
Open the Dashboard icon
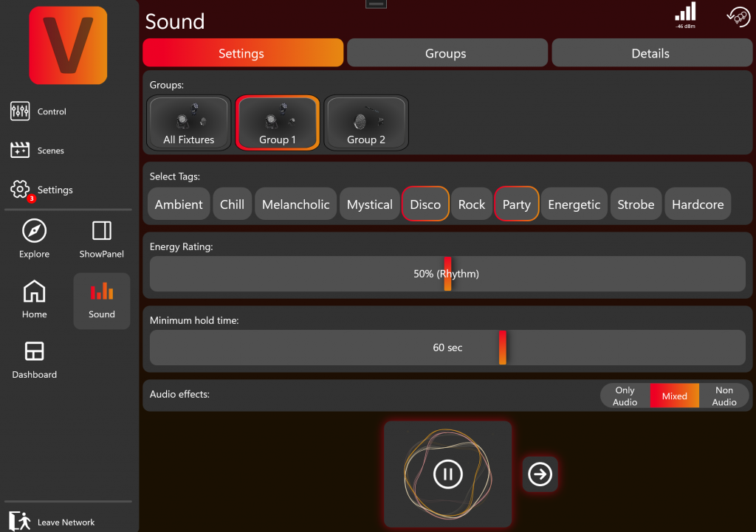coord(35,351)
